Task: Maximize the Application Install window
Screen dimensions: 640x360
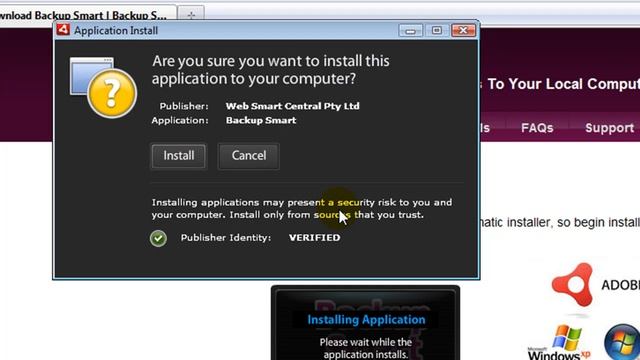Action: click(x=436, y=31)
